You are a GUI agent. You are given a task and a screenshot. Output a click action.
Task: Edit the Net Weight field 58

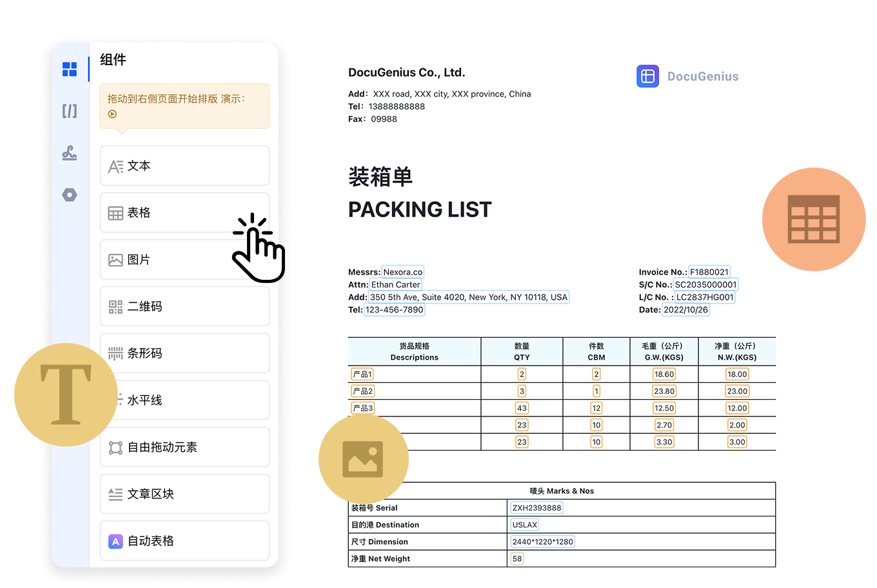click(517, 559)
